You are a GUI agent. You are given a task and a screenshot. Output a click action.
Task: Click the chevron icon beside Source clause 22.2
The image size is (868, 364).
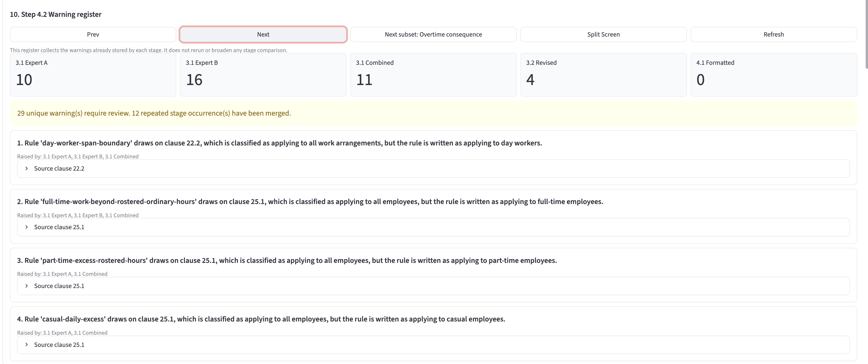[27, 169]
